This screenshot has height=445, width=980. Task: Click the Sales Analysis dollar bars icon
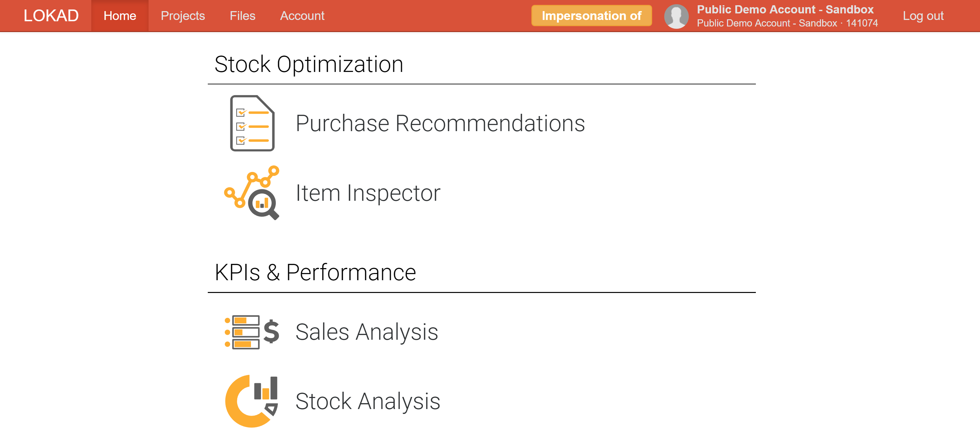pyautogui.click(x=252, y=332)
